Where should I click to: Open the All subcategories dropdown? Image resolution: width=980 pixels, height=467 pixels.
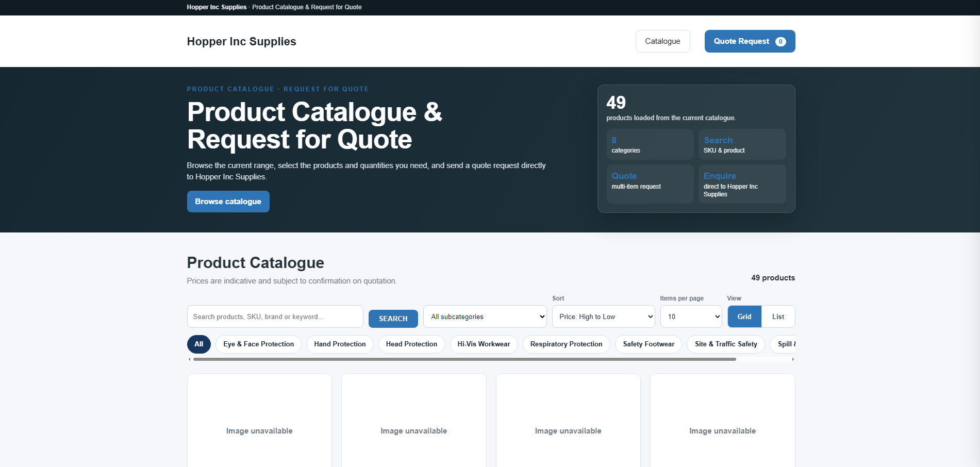(x=485, y=316)
